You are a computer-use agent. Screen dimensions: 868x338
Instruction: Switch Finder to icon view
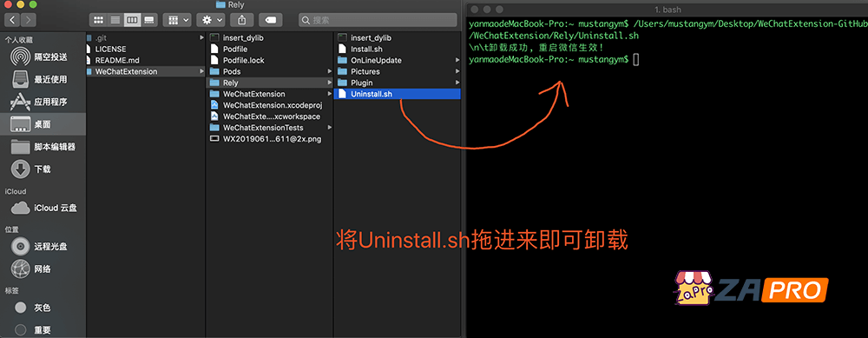[99, 20]
